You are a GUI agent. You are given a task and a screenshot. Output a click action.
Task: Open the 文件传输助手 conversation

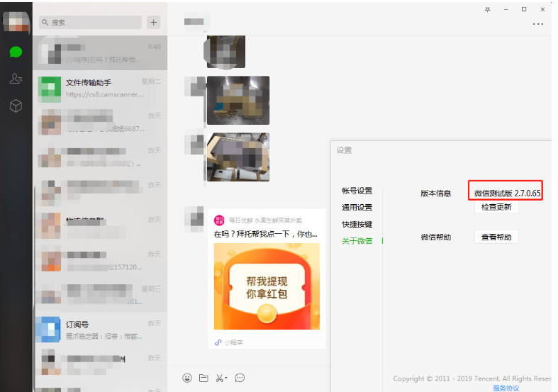100,88
